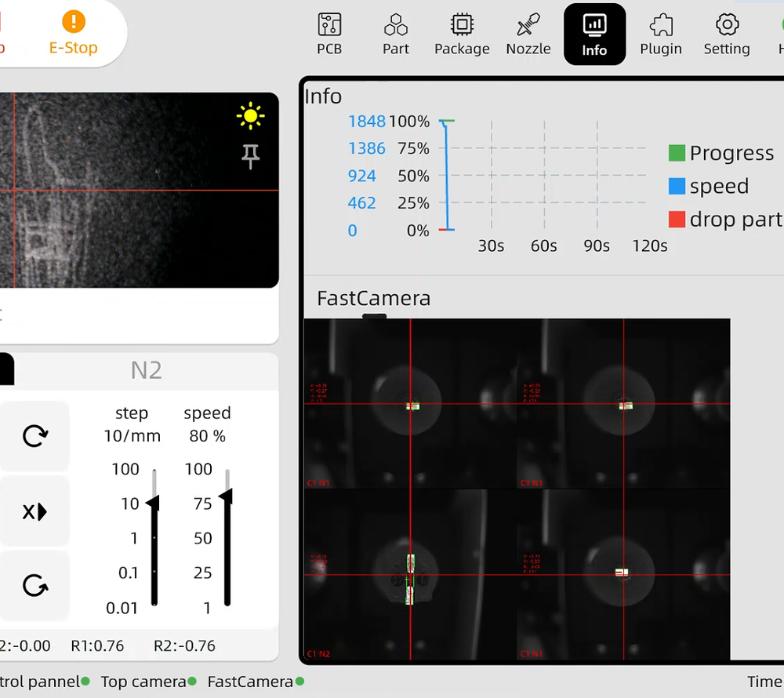
Task: Open the Package chip icon
Action: coord(462,35)
